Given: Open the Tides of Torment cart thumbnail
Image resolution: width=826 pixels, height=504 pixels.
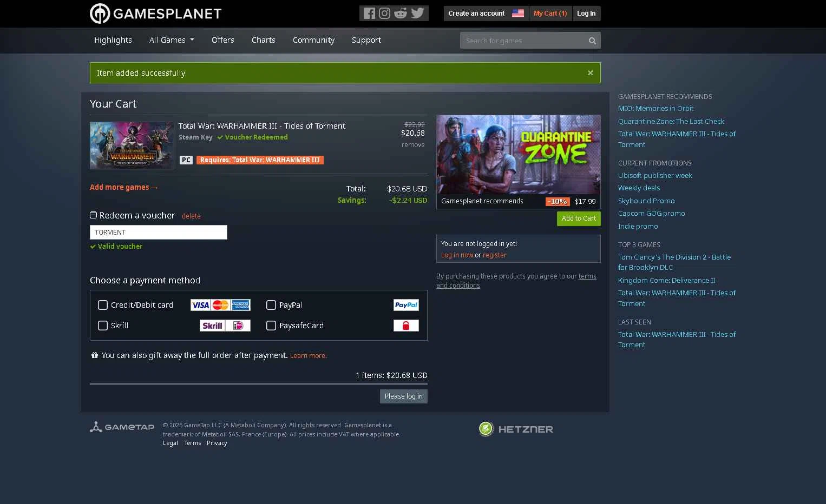Looking at the screenshot, I should pos(132,145).
